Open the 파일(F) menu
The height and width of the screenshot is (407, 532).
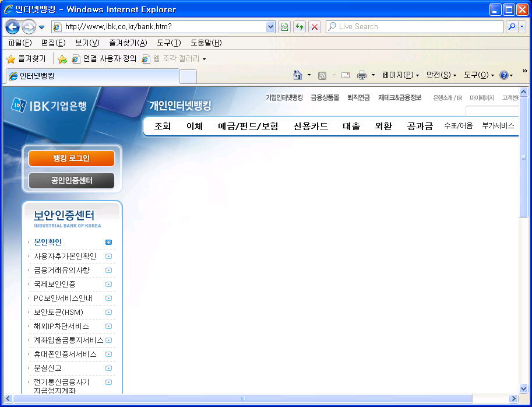20,43
